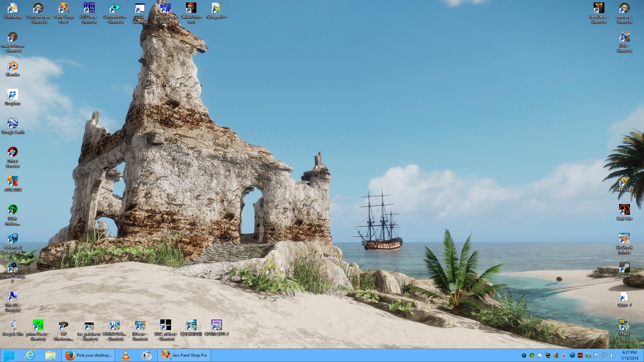644x362 pixels.
Task: Launch Google Earth
Action: pos(12,126)
